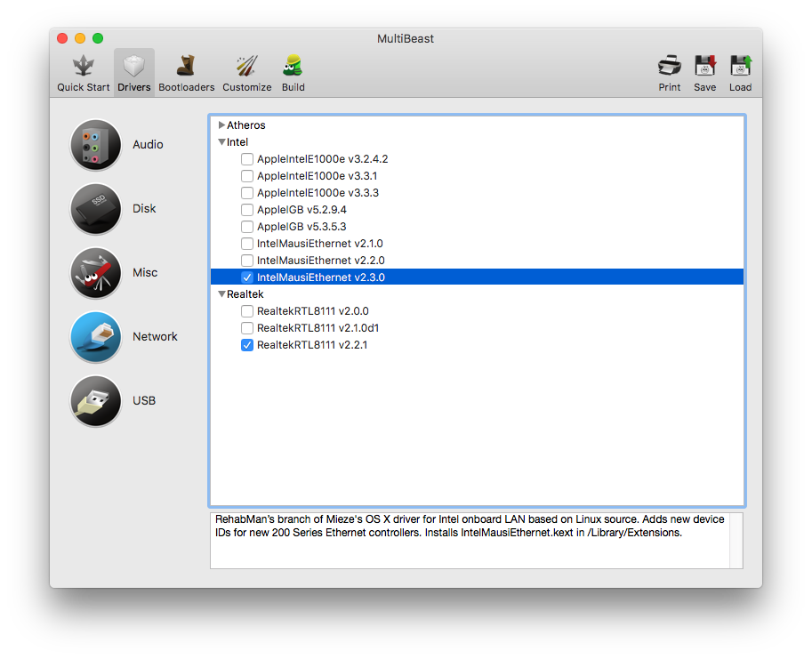
Task: Open the Quick Start toolbar section
Action: pyautogui.click(x=84, y=73)
